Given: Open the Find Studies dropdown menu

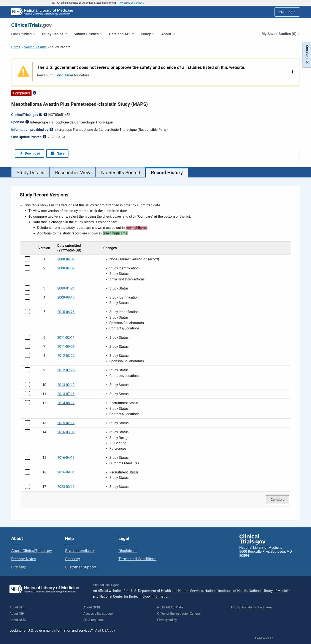Looking at the screenshot, I should point(23,34).
